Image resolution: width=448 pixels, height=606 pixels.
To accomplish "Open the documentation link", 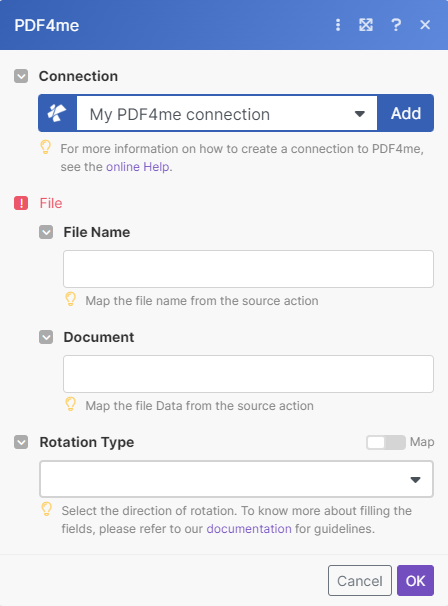I will pos(249,528).
